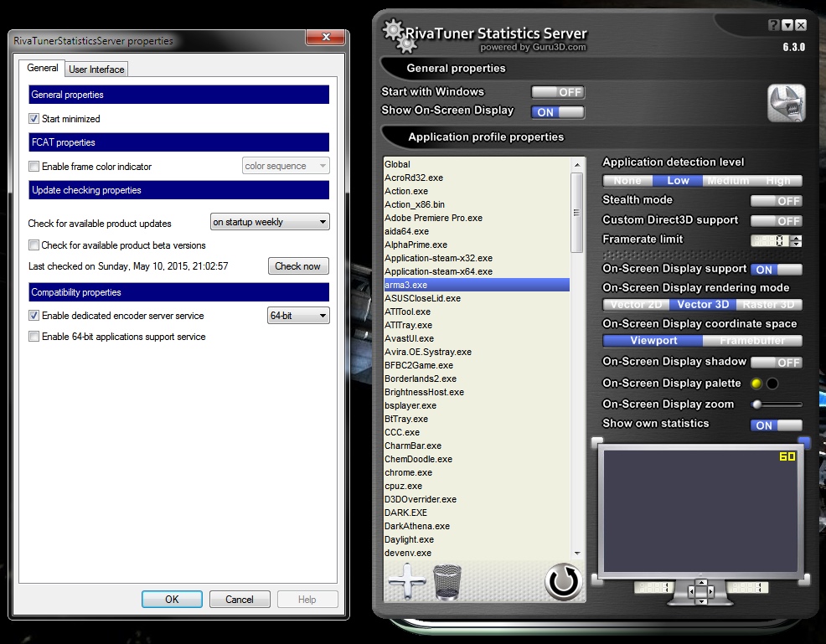Image resolution: width=826 pixels, height=644 pixels.
Task: Click the Framerate limit value field
Action: (770, 240)
